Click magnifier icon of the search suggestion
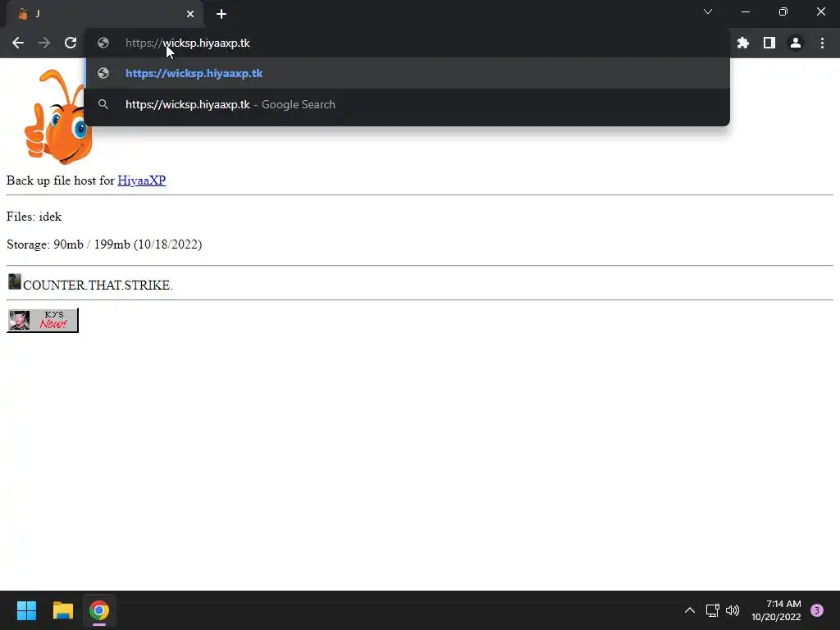Image resolution: width=840 pixels, height=630 pixels. point(103,104)
